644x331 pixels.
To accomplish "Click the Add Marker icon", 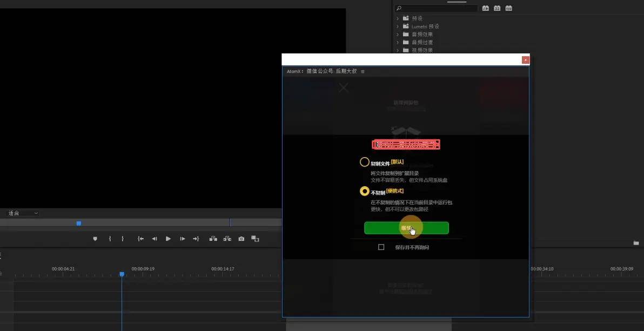I will click(95, 239).
